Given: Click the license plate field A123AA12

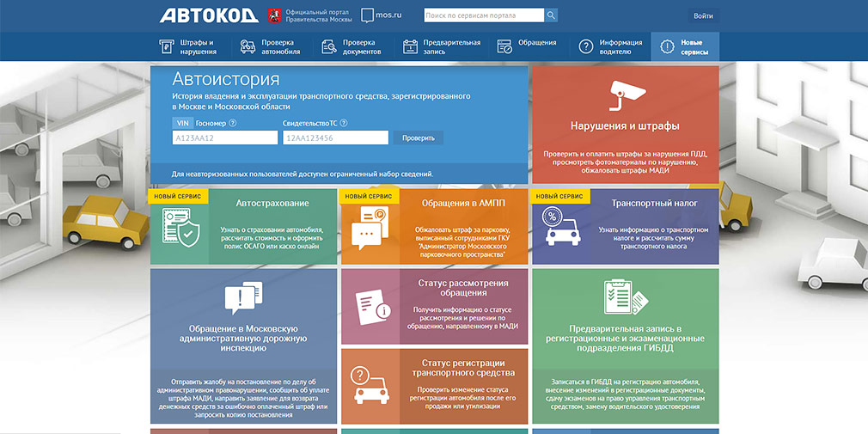Looking at the screenshot, I should [x=225, y=138].
